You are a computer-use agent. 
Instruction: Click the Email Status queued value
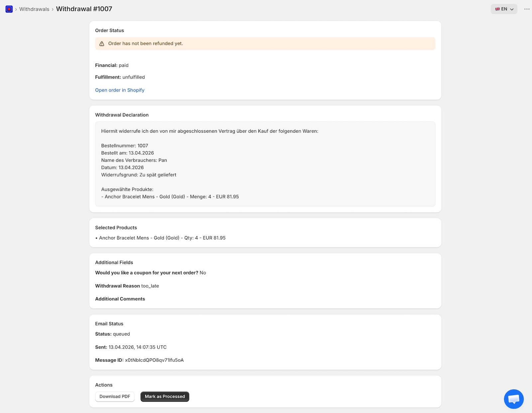[x=121, y=334]
